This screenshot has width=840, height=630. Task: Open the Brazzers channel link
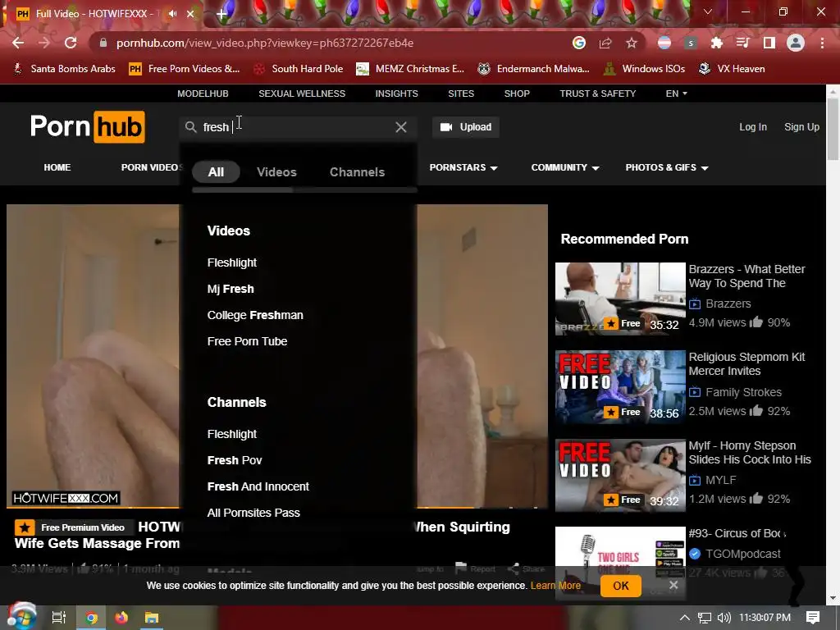(728, 304)
